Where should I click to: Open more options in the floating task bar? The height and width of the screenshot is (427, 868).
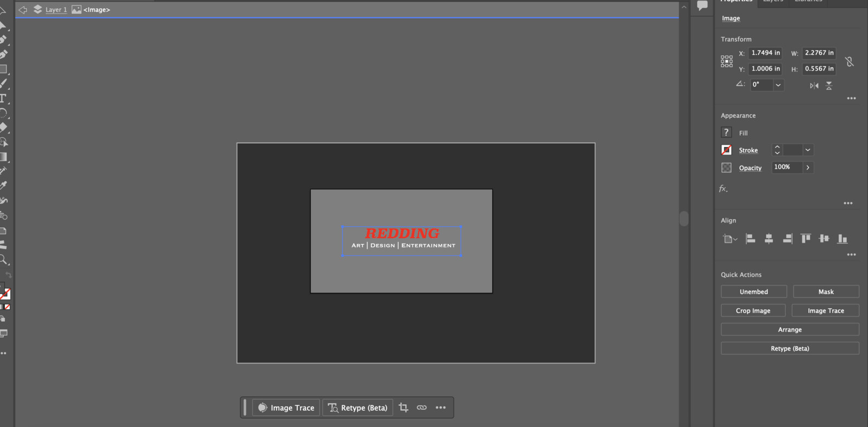[x=441, y=407]
